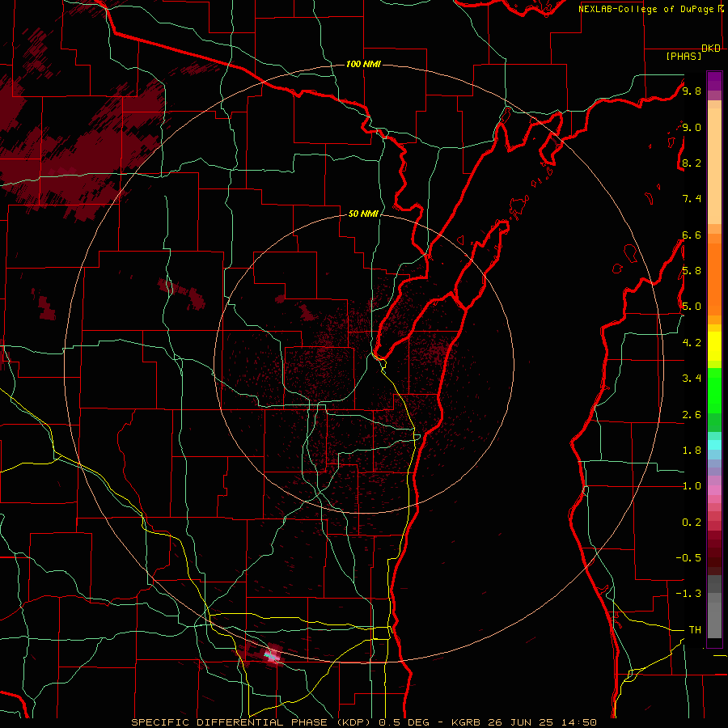This screenshot has height=728, width=728.
Task: Click the -0.5 value on the color scale
Action: (688, 558)
